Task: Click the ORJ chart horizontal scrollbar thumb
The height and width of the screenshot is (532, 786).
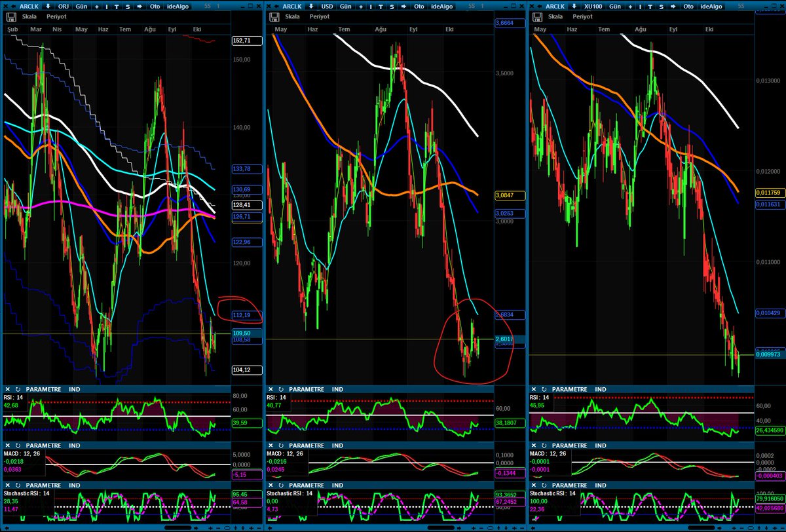Action: 178,527
